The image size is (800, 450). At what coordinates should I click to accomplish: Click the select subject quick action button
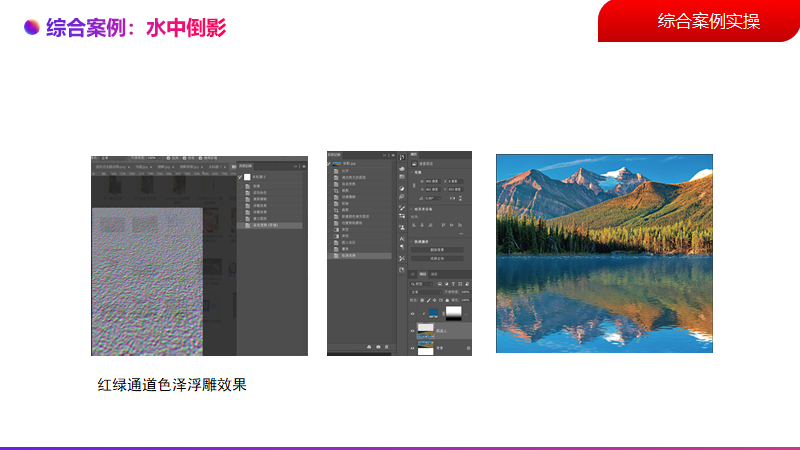point(437,259)
